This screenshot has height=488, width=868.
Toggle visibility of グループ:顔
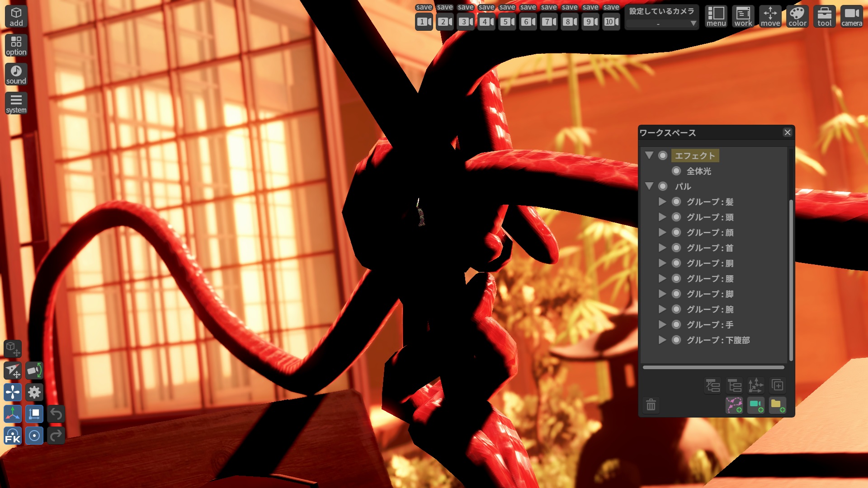click(x=676, y=232)
